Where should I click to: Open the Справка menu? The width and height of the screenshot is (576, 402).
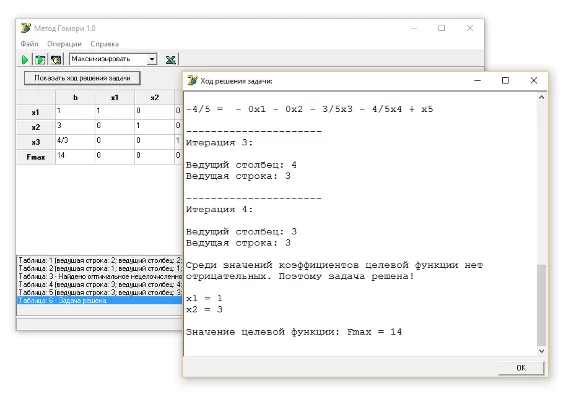[105, 44]
